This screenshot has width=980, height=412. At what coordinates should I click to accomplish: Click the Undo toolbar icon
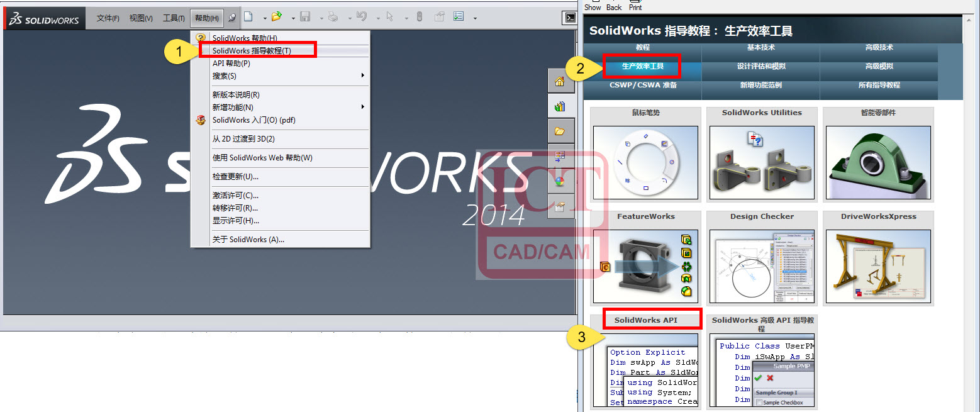[361, 17]
